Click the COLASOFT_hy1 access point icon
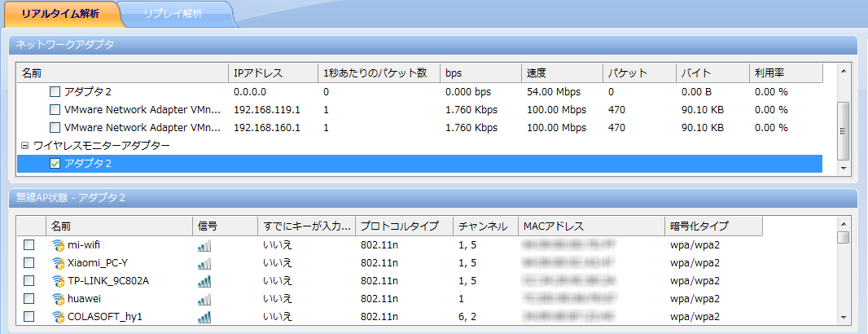This screenshot has width=868, height=334. 58,317
